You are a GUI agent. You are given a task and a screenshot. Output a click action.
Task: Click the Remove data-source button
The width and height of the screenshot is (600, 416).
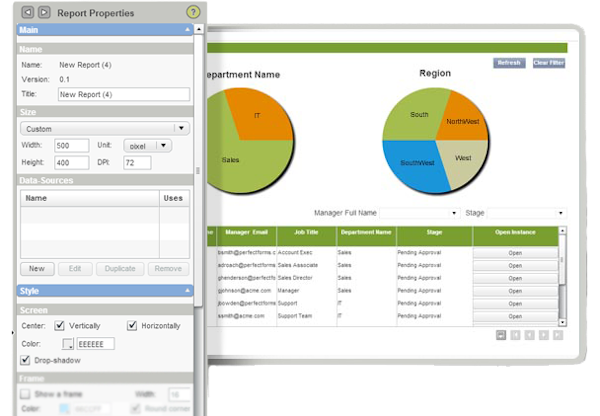click(168, 269)
